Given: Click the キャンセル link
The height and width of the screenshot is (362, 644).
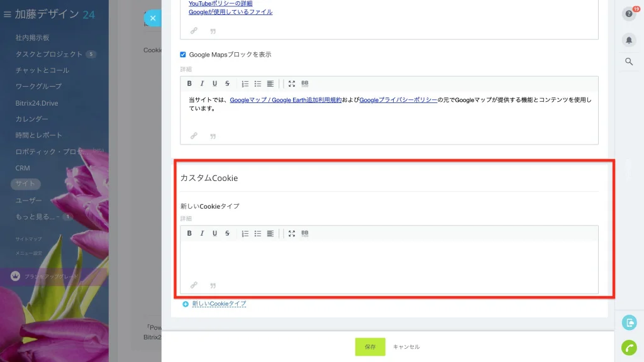Looking at the screenshot, I should click(406, 347).
